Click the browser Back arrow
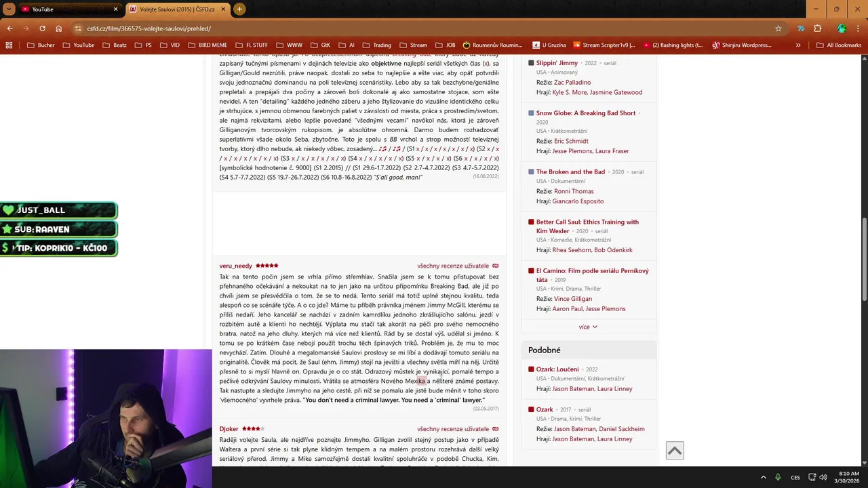Viewport: 868px width, 488px height. 9,28
